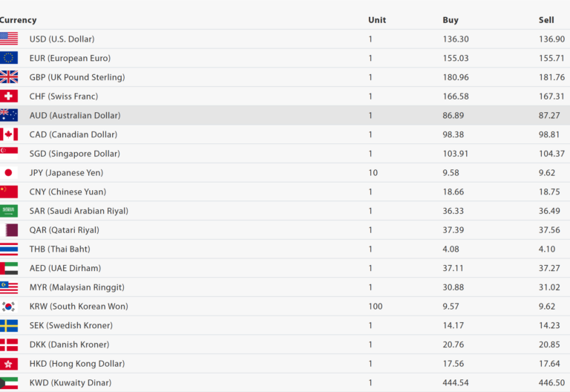
Task: Click the Currency column header
Action: 18,20
